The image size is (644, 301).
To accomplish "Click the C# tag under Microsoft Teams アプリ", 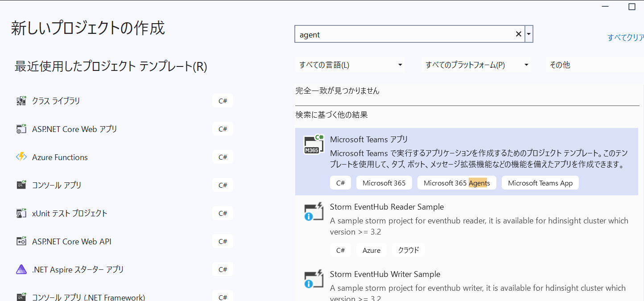I will point(341,183).
